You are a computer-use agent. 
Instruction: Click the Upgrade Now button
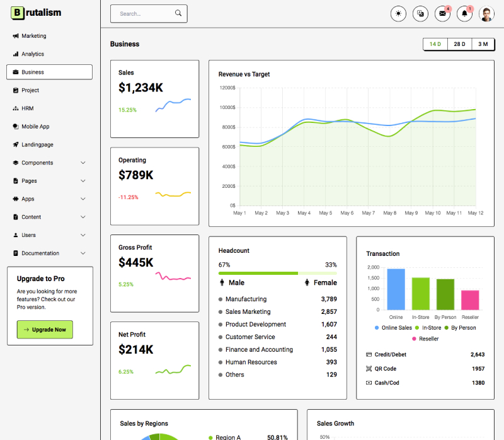(45, 330)
